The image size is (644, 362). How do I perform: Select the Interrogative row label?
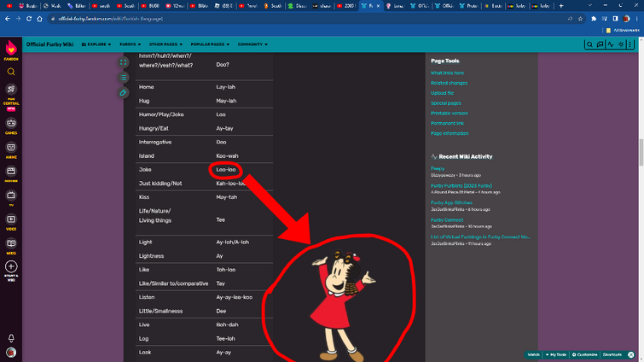point(155,143)
